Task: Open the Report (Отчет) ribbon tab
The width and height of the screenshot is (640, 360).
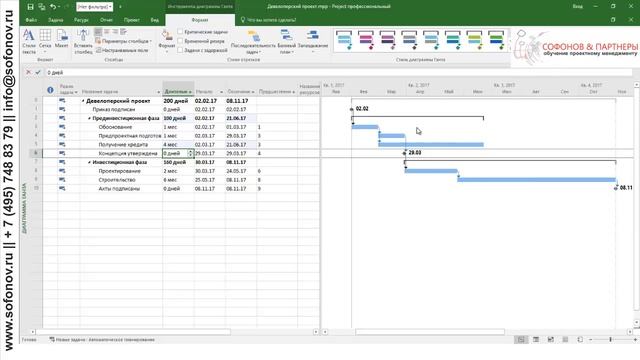Action: click(x=106, y=20)
